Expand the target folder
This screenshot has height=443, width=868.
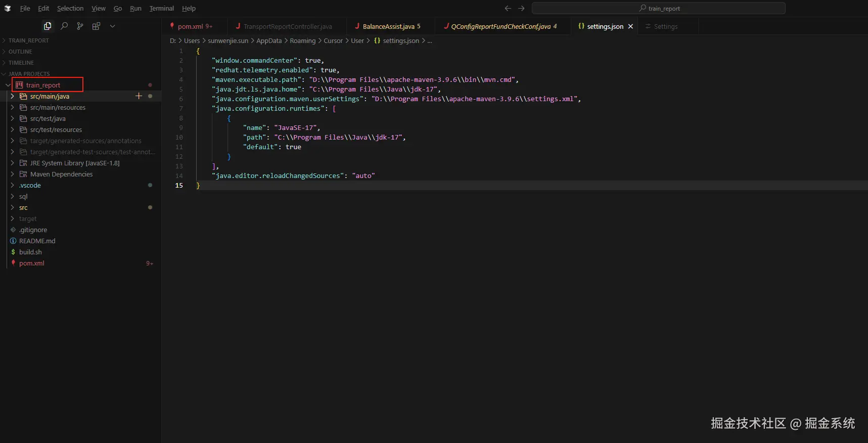click(x=12, y=218)
